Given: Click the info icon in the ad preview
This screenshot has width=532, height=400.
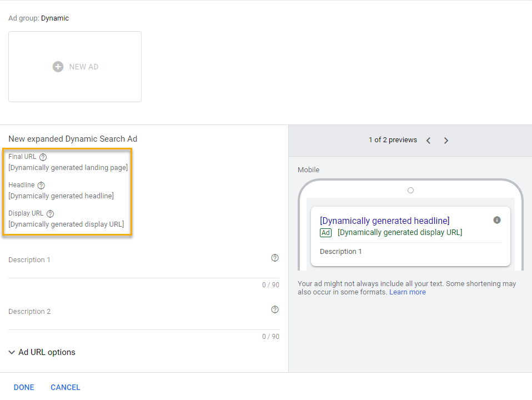Looking at the screenshot, I should (x=497, y=220).
